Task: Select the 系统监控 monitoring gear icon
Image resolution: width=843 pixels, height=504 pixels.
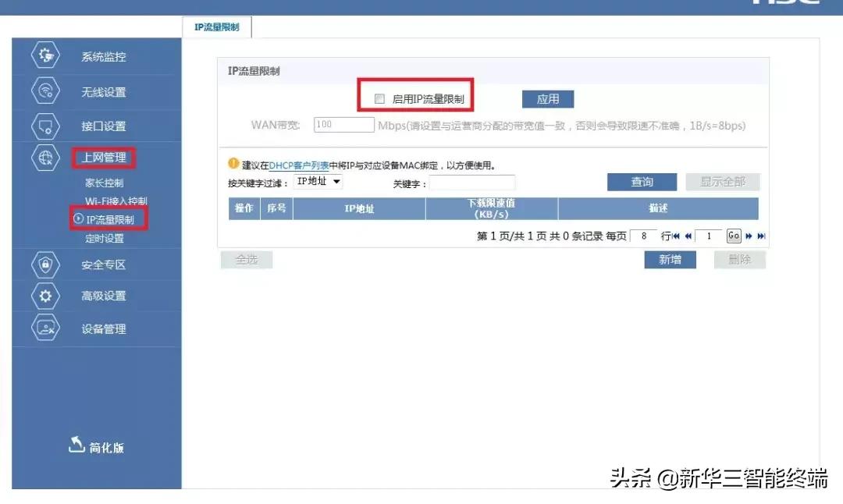Action: coord(44,55)
